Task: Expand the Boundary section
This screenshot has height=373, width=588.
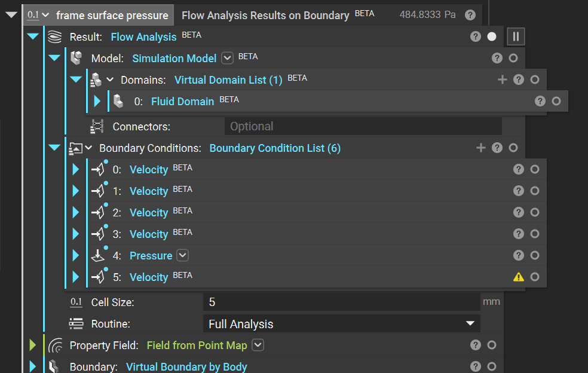Action: point(33,366)
